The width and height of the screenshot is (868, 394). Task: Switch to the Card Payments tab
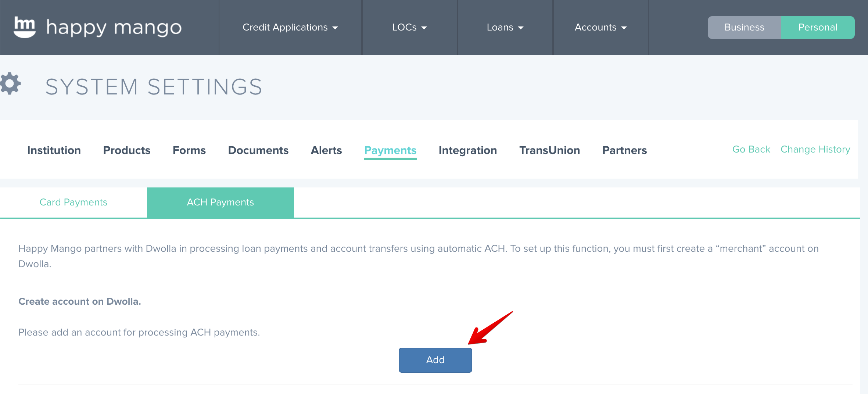pos(73,203)
